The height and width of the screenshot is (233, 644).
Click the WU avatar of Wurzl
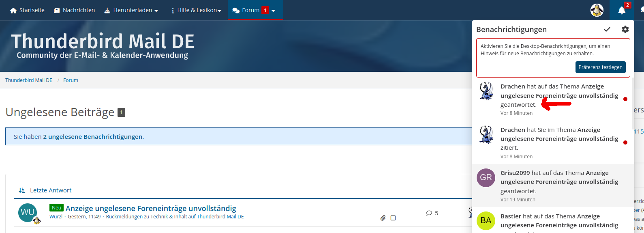(x=28, y=213)
